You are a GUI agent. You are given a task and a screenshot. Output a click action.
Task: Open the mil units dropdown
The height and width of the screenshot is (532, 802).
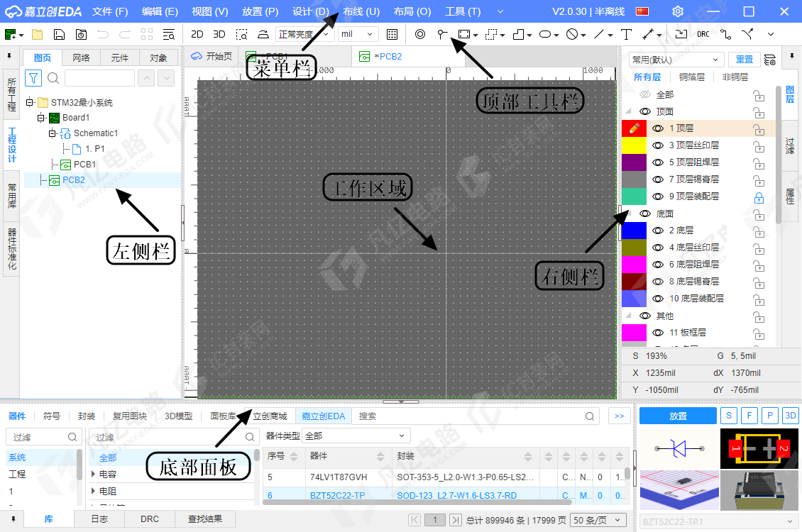point(358,34)
